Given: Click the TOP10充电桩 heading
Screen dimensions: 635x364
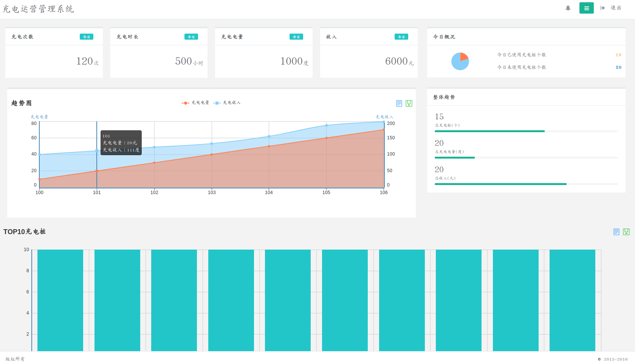Looking at the screenshot, I should (x=25, y=232).
